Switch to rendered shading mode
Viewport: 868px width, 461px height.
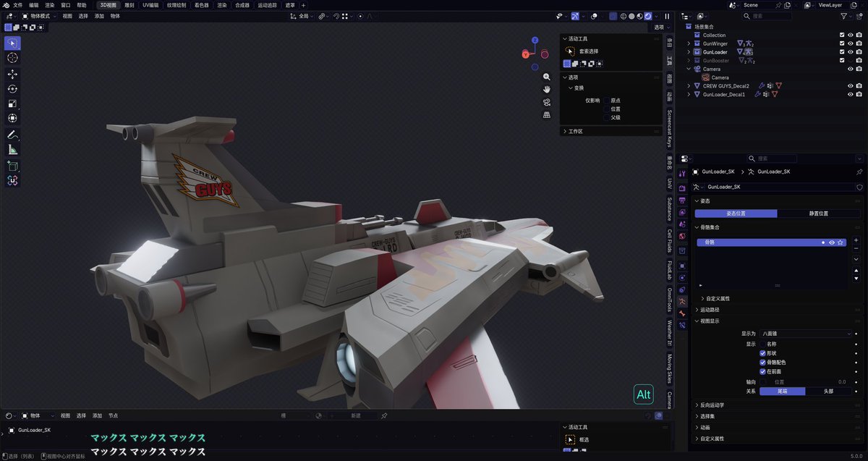(x=647, y=16)
